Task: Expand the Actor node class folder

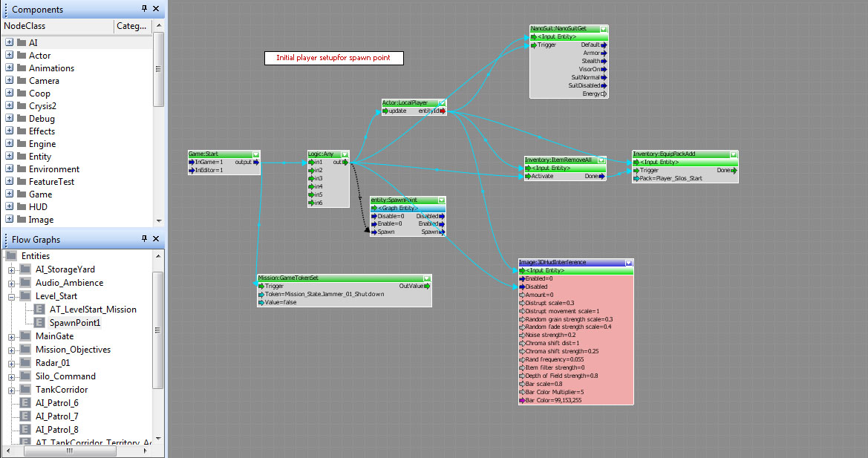Action: point(10,56)
